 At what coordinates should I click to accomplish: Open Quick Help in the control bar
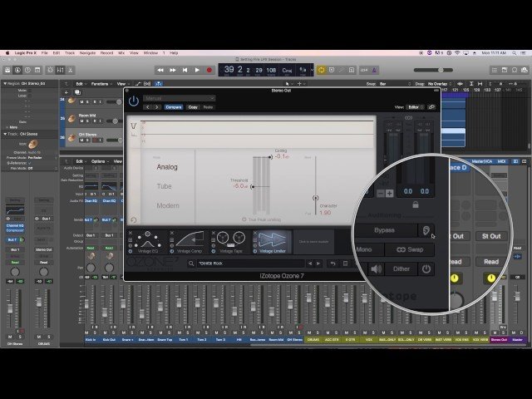27,70
